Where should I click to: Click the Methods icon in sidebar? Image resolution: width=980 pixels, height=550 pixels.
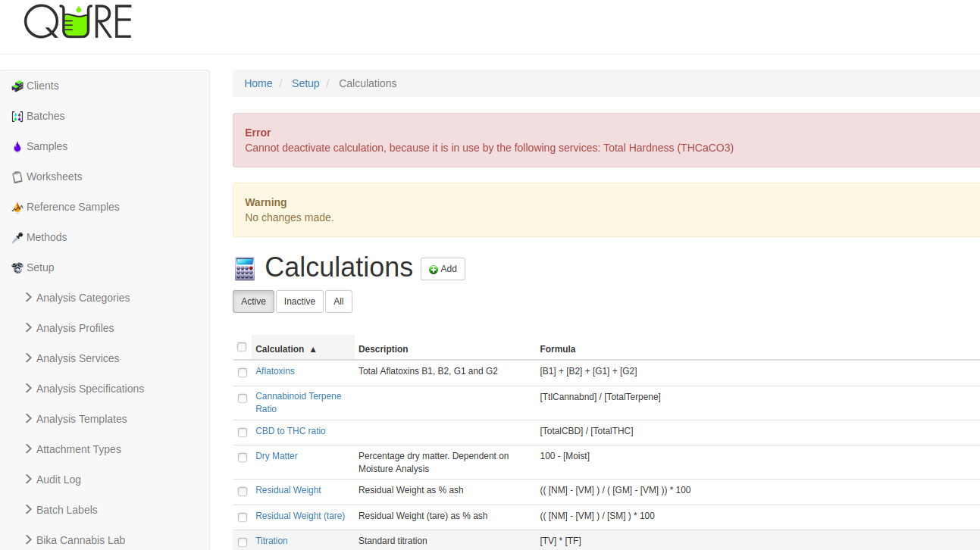coord(17,238)
